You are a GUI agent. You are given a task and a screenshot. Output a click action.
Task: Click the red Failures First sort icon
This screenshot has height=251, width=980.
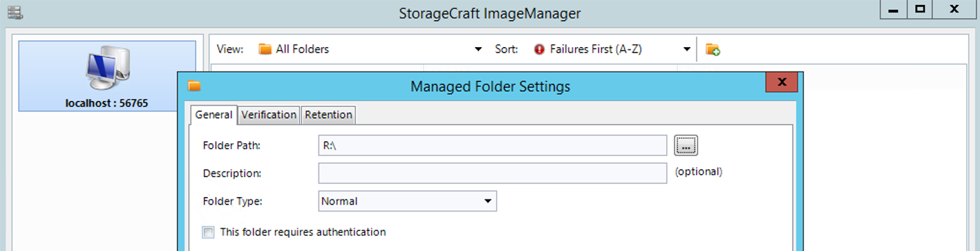coord(539,49)
